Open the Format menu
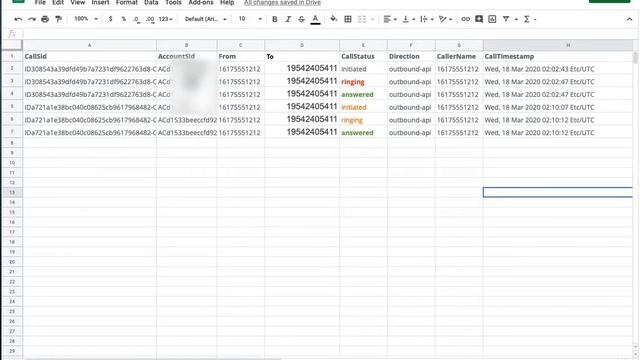 tap(127, 2)
